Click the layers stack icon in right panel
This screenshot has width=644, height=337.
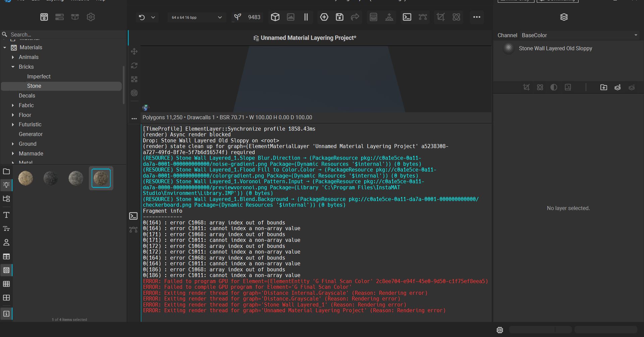tap(564, 17)
